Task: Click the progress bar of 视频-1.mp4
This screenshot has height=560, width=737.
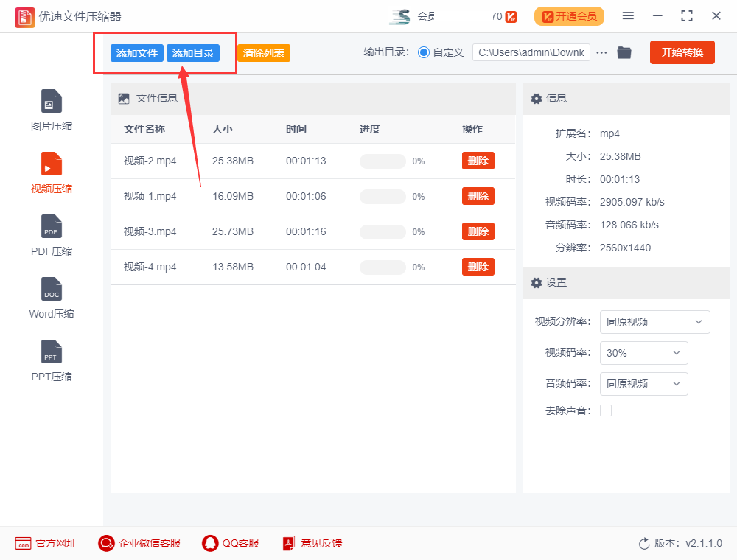Action: pyautogui.click(x=382, y=196)
